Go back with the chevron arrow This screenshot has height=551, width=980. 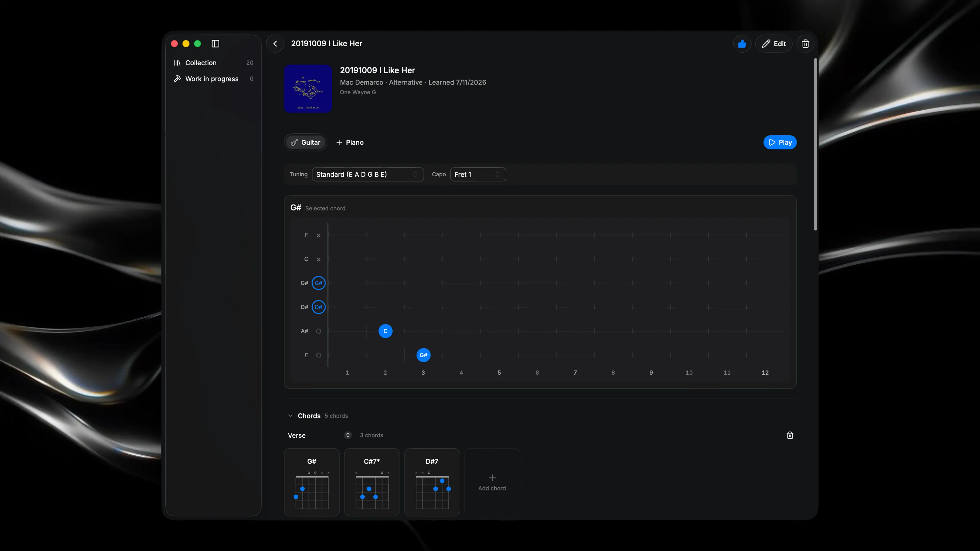[x=275, y=44]
